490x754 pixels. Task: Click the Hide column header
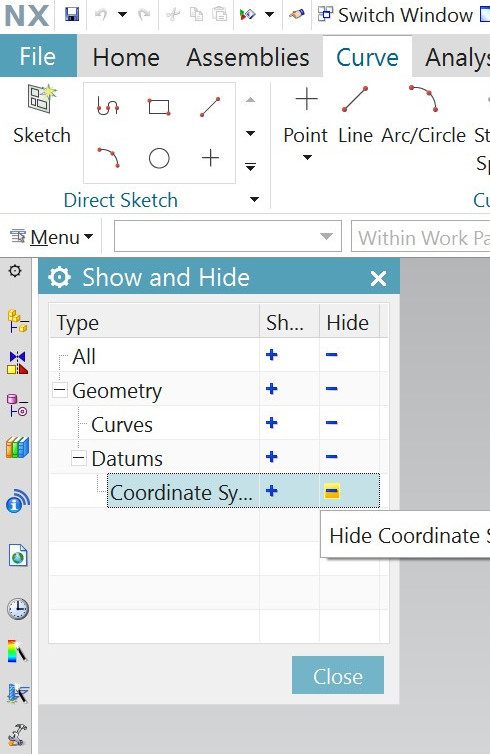click(x=349, y=321)
